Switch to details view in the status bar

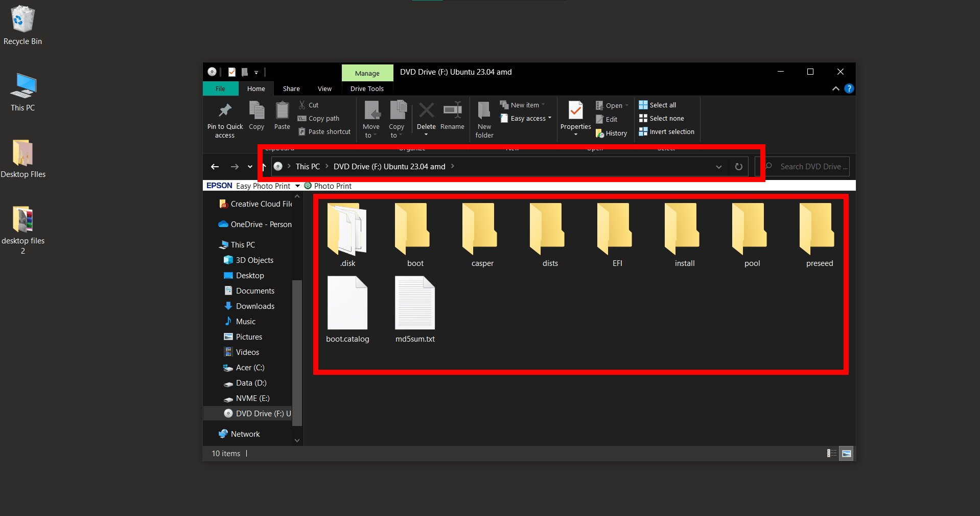(831, 453)
